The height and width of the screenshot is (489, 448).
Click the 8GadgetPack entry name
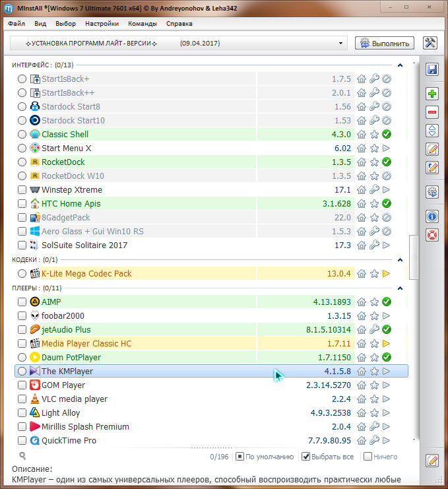(66, 217)
